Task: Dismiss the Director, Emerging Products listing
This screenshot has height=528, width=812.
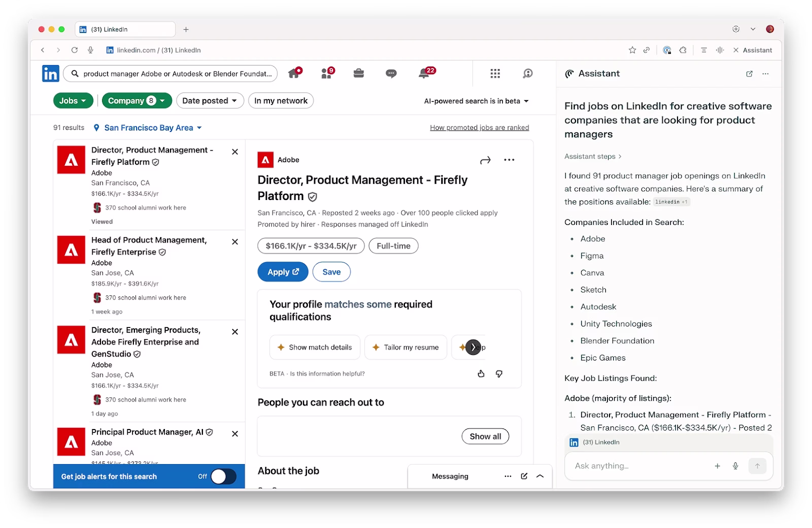Action: pyautogui.click(x=235, y=332)
